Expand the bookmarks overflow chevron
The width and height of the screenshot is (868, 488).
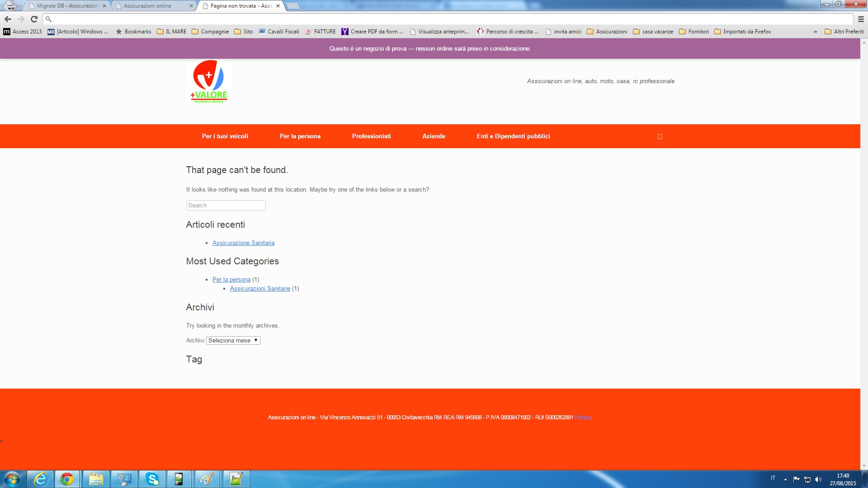click(x=816, y=32)
